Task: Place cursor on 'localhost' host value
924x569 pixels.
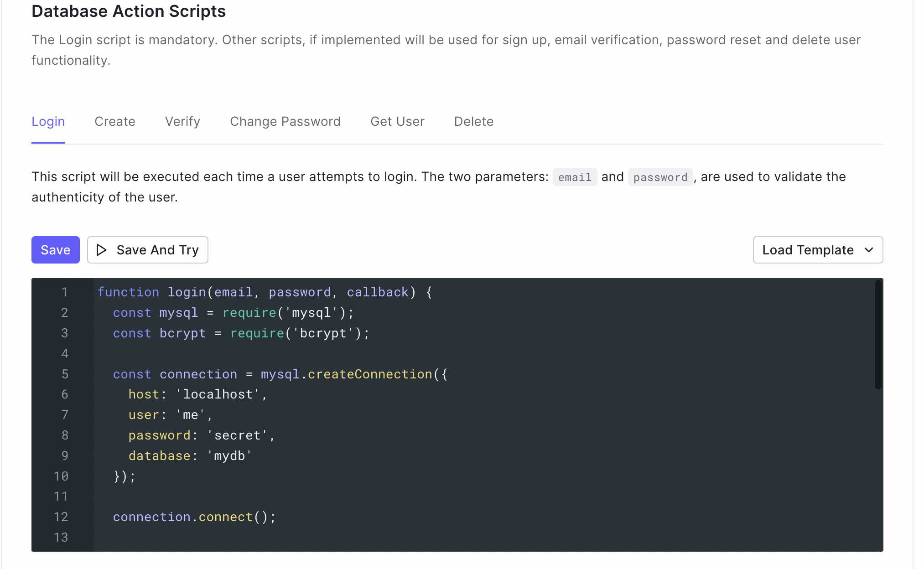Action: point(218,394)
